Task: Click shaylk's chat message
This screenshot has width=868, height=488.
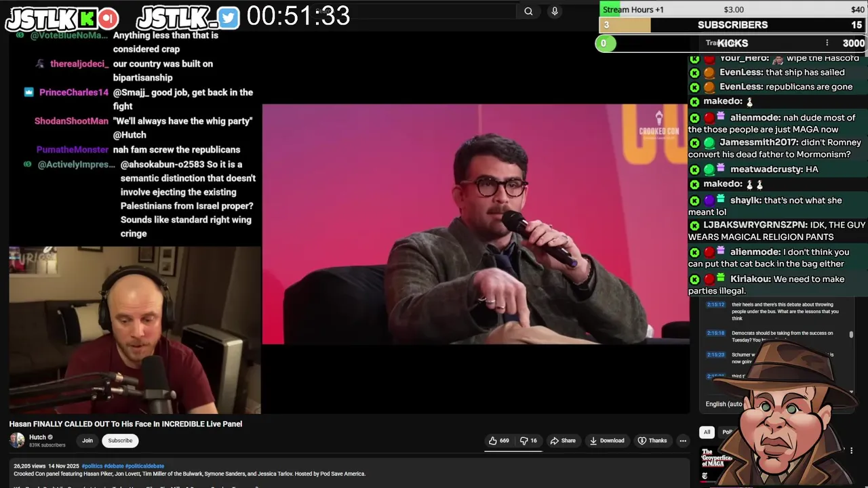Action: pos(778,206)
